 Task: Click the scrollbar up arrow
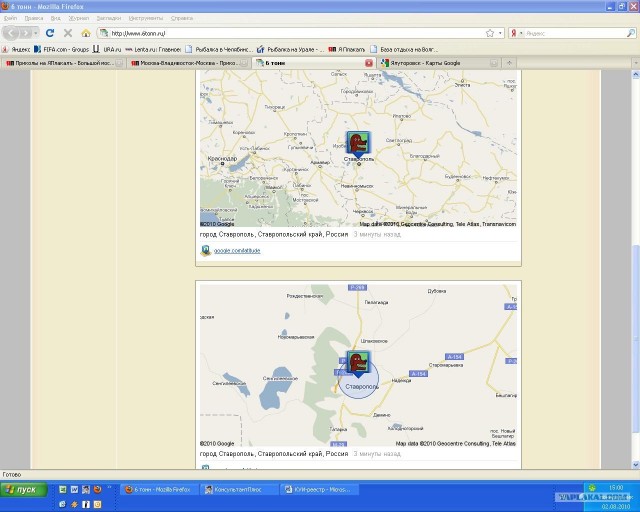tap(636, 74)
